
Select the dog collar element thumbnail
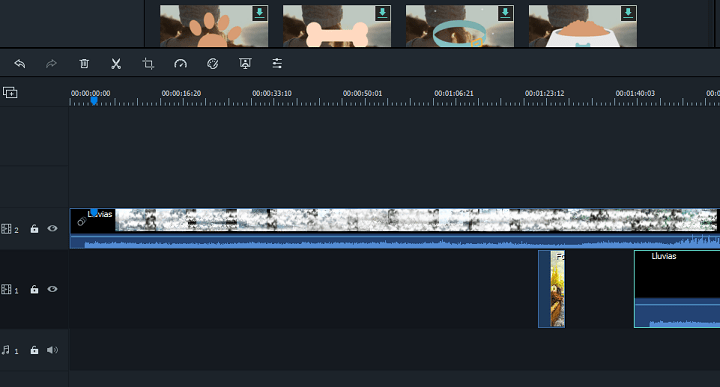(x=460, y=26)
